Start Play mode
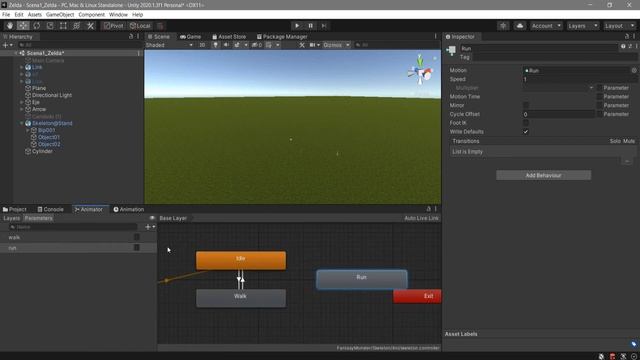 click(297, 26)
